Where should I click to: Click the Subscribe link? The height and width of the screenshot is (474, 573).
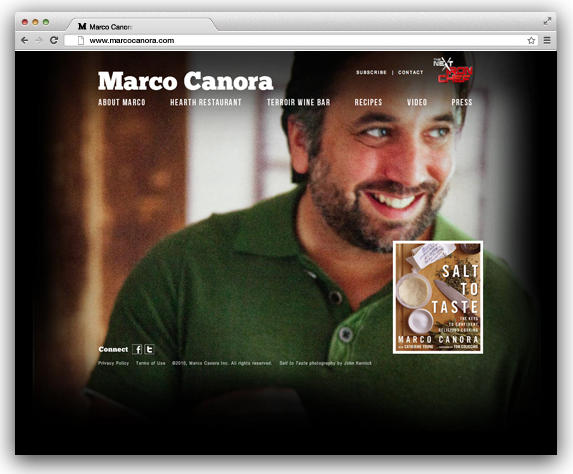point(371,72)
